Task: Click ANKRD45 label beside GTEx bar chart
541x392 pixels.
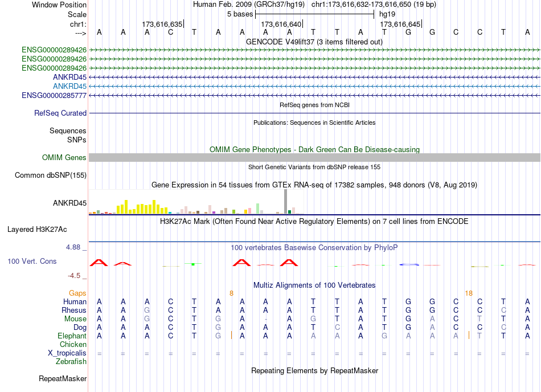Action: pos(69,203)
